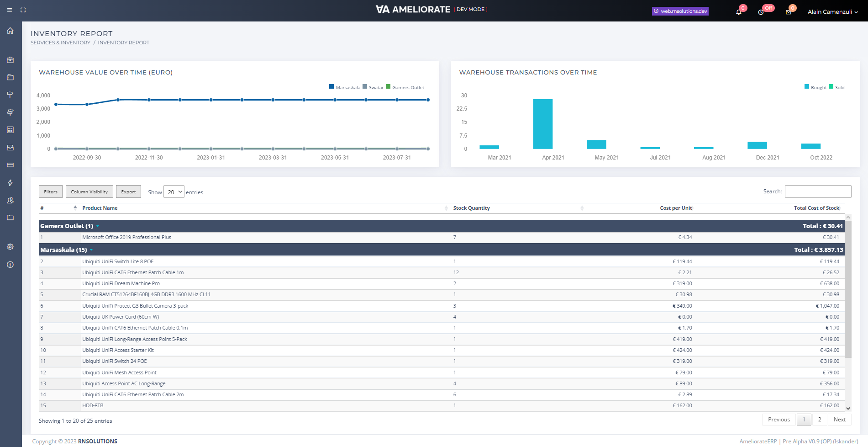Open Column Visibility options
Viewport: 868px width, 447px height.
point(89,192)
